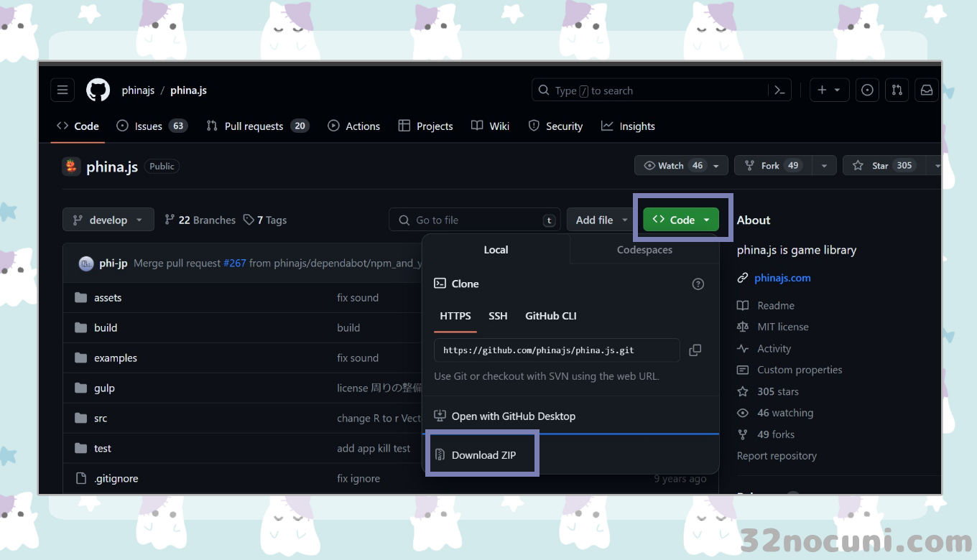Open the command palette icon in search

point(779,90)
